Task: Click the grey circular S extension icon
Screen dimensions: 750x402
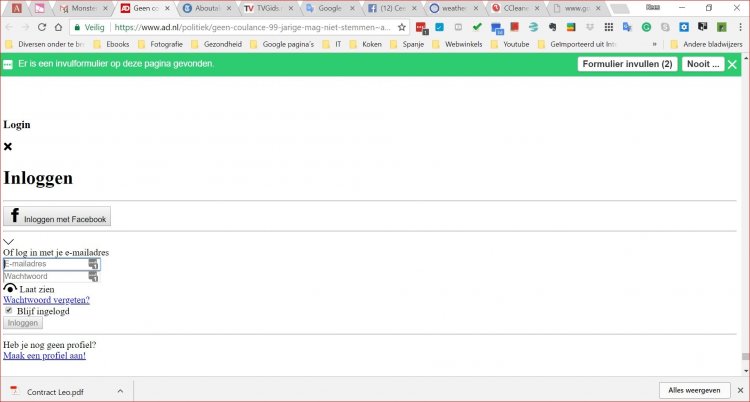Action: tap(665, 27)
